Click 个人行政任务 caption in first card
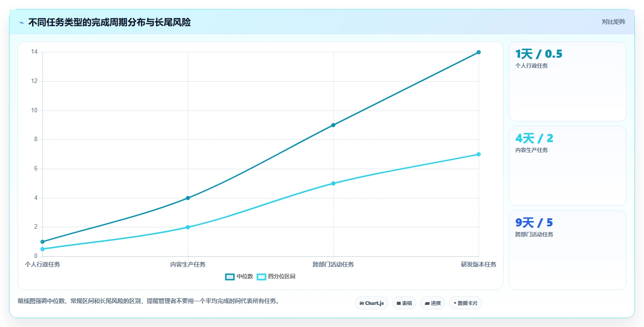Image resolution: width=644 pixels, height=327 pixels. (x=532, y=66)
